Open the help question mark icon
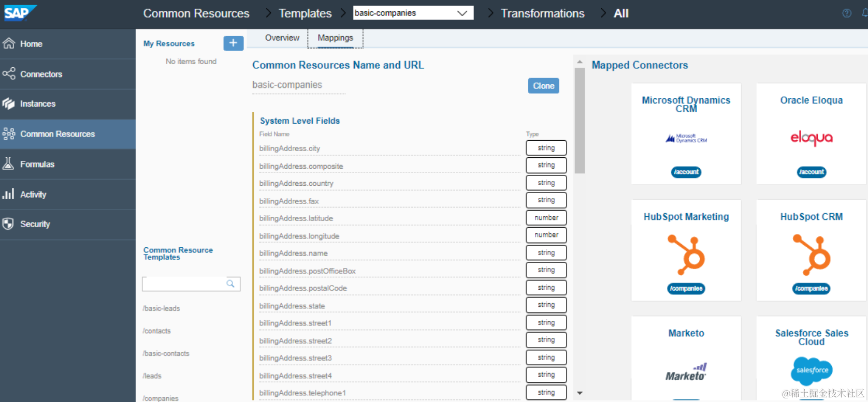This screenshot has height=402, width=868. [847, 13]
